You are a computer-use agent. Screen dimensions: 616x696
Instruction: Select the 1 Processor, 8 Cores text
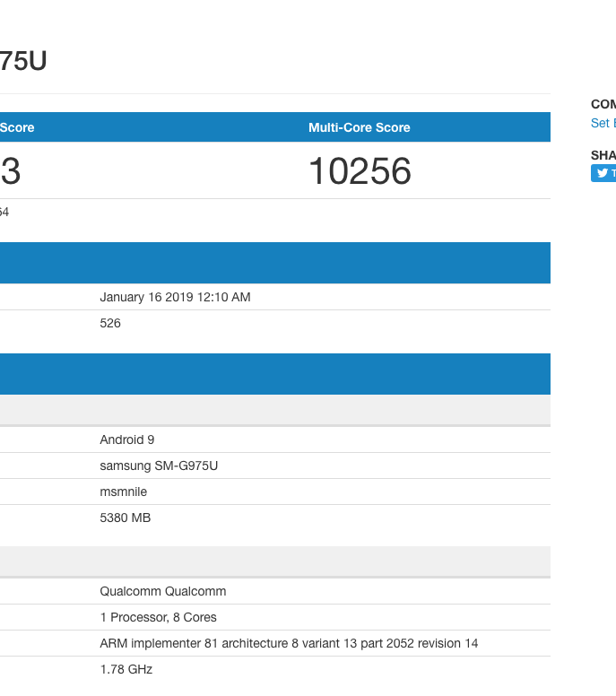(x=158, y=617)
